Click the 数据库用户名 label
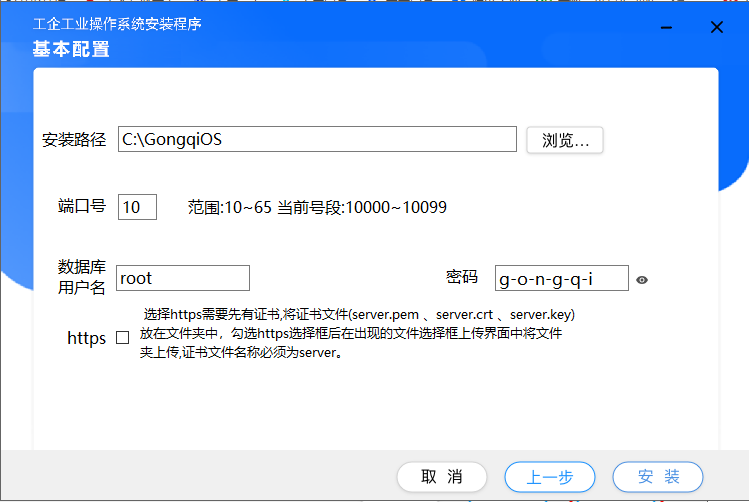The height and width of the screenshot is (502, 749). (82, 277)
